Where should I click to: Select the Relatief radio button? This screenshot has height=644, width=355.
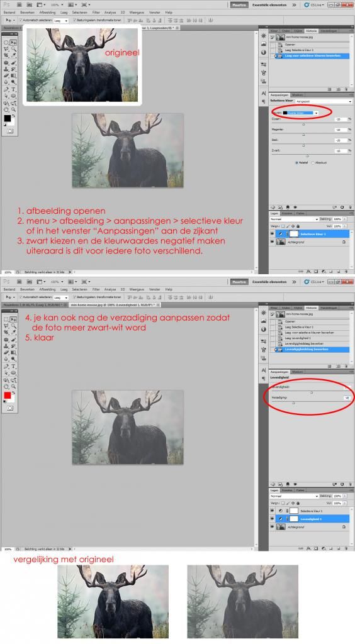tap(296, 163)
